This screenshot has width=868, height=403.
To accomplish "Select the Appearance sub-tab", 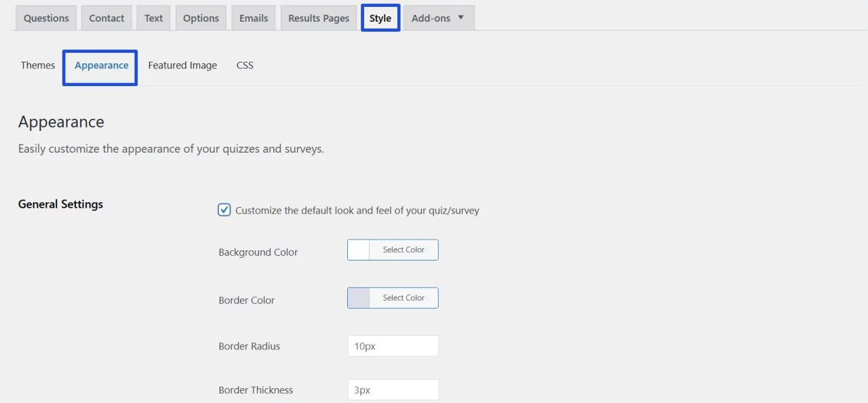I will [101, 65].
